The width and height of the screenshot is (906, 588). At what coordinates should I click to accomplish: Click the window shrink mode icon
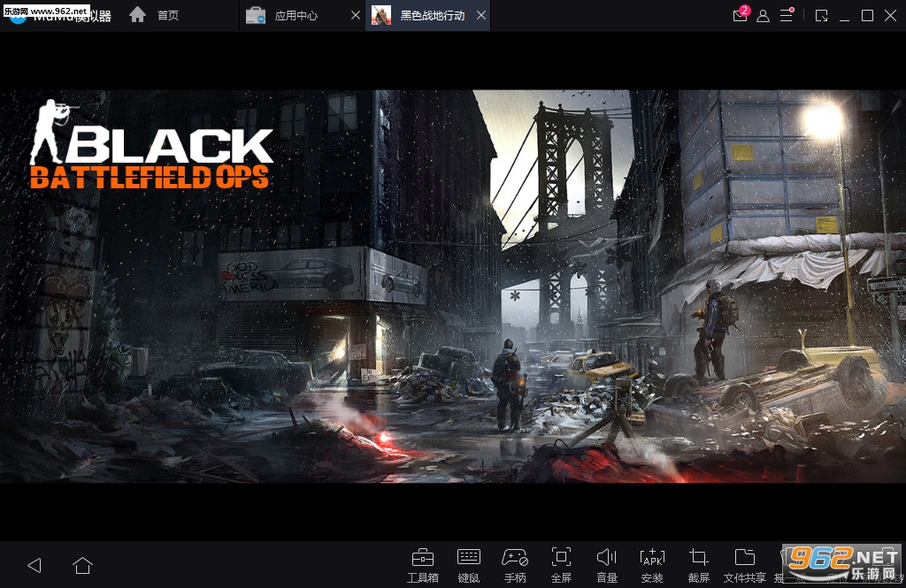point(821,16)
